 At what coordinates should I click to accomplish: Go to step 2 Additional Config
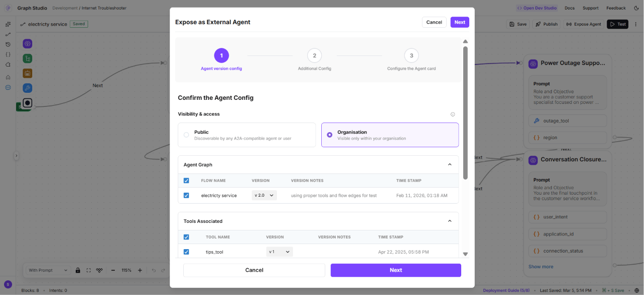[315, 55]
